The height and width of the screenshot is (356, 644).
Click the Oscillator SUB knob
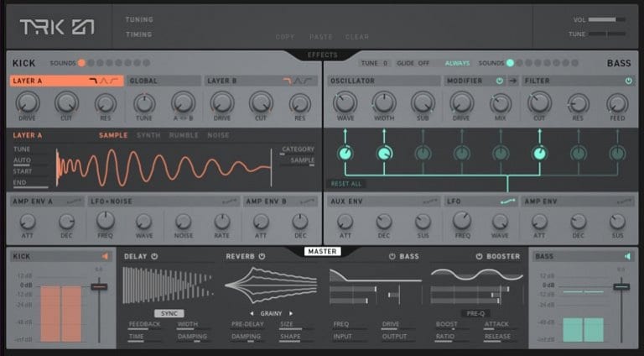[423, 102]
